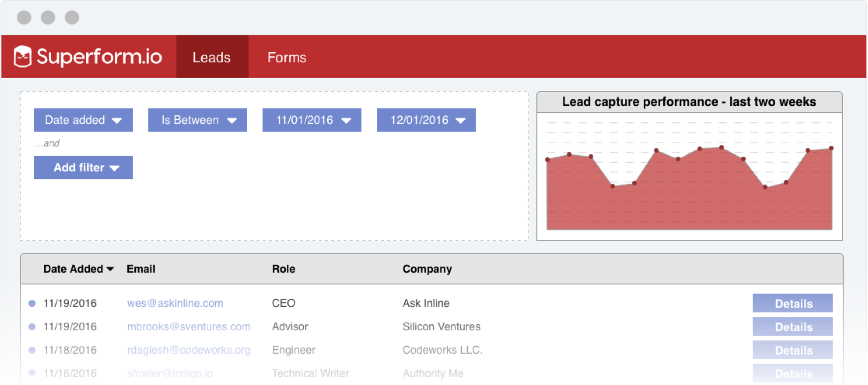Expand the Is Between condition dropdown
Screen dimensions: 868x385
197,120
